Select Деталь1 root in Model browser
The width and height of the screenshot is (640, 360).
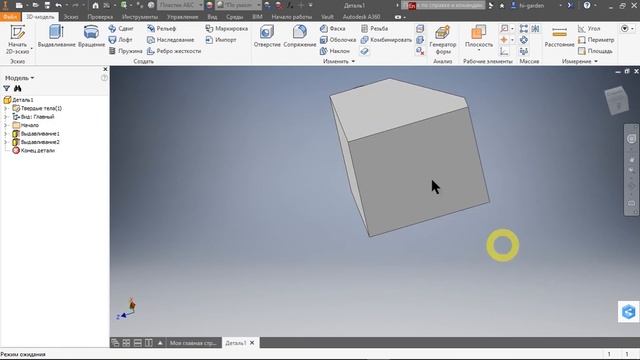pos(19,100)
